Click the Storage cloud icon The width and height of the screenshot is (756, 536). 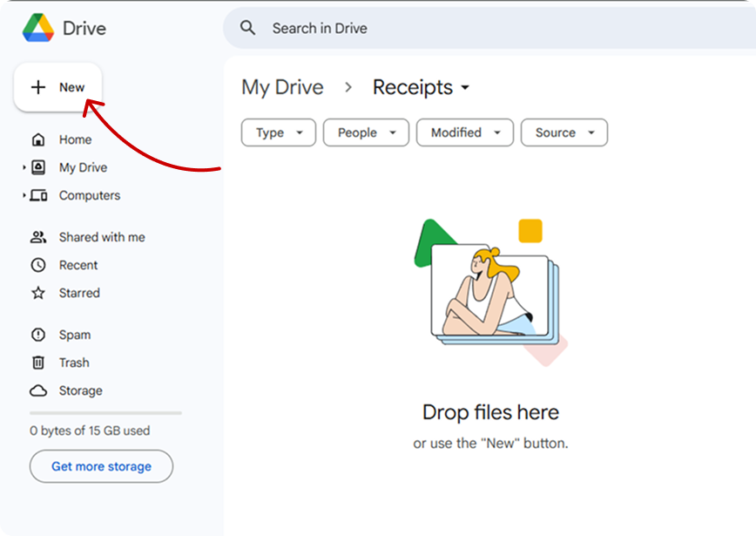point(38,390)
